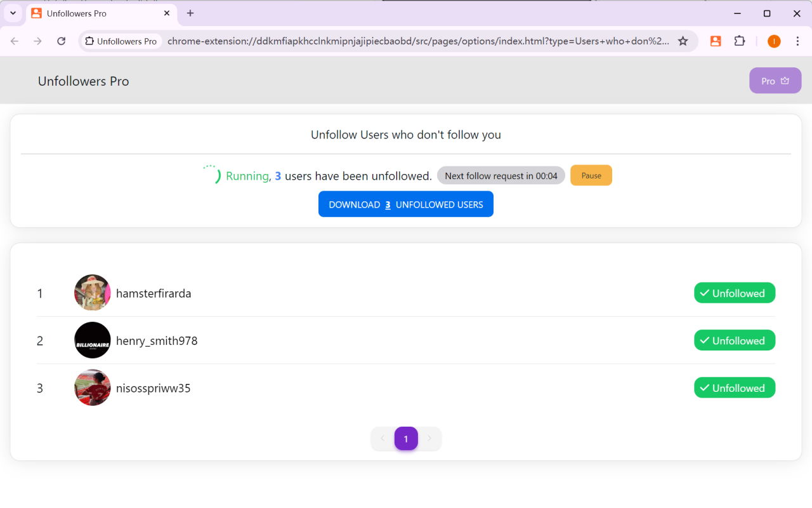Close the Unfollowers Pro tab
The width and height of the screenshot is (812, 508).
tap(167, 13)
